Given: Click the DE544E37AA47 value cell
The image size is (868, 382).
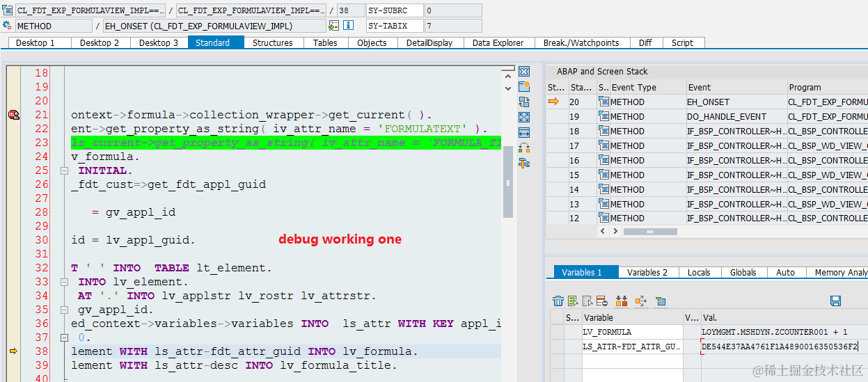Looking at the screenshot, I should click(784, 347).
